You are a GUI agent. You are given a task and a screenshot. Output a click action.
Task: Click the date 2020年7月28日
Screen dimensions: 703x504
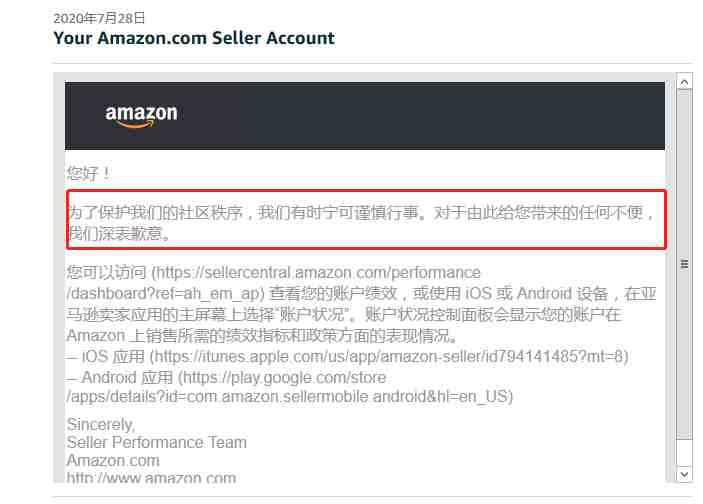tap(99, 18)
